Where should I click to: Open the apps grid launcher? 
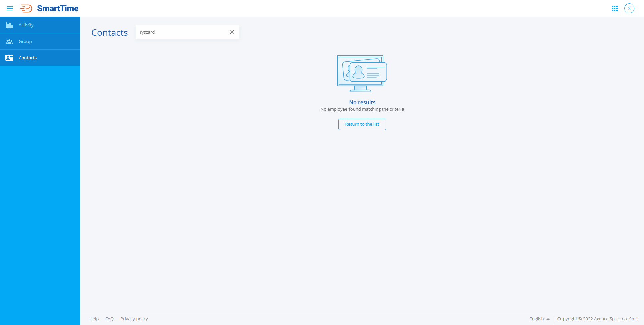point(614,8)
